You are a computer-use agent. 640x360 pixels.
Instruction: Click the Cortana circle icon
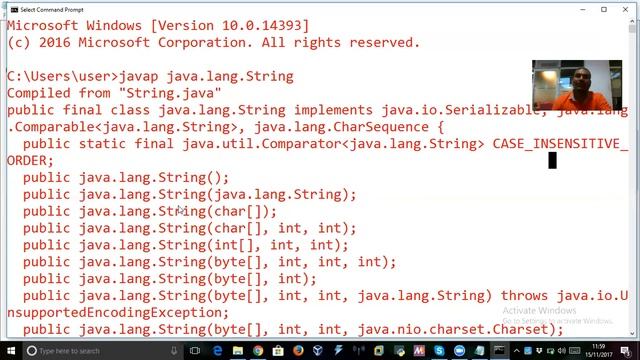click(31, 351)
